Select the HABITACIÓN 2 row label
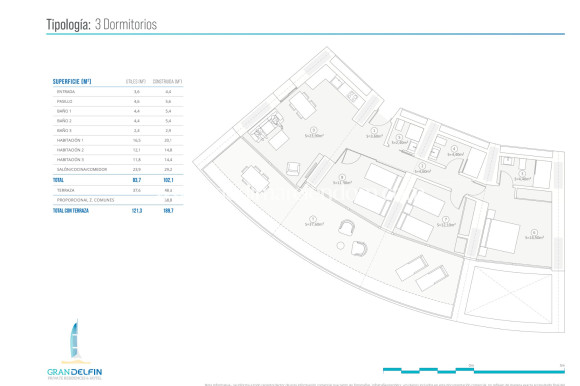 [70, 150]
